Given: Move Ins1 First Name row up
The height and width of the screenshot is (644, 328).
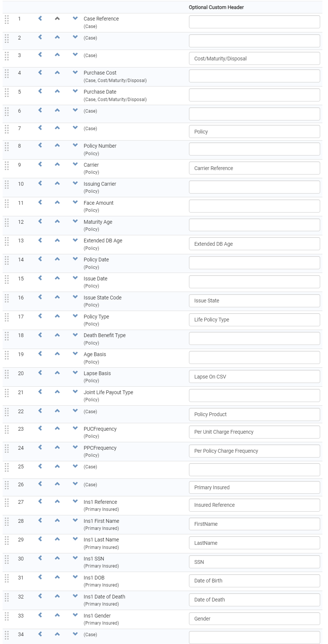Looking at the screenshot, I should tap(57, 521).
